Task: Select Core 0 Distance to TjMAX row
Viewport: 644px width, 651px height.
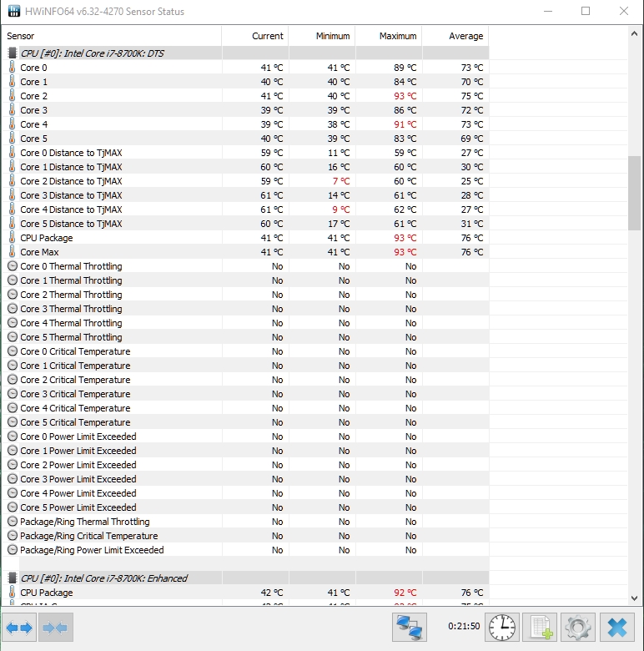Action: pos(245,153)
